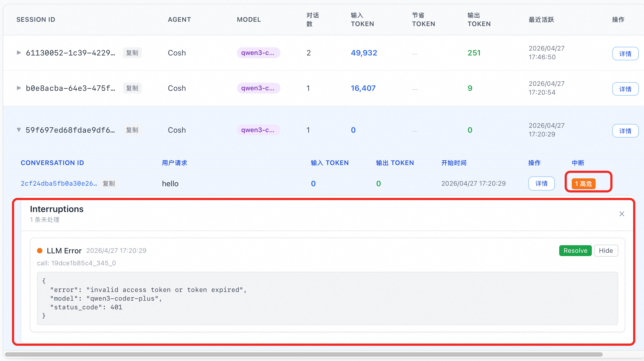644x361 pixels.
Task: Click the qwen3-c model tag for session 59f697ed
Action: click(258, 130)
